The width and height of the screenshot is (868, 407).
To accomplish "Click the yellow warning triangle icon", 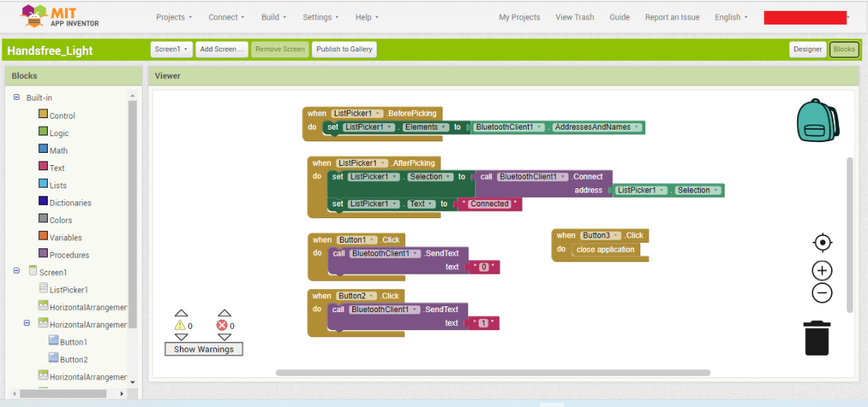I will point(180,326).
